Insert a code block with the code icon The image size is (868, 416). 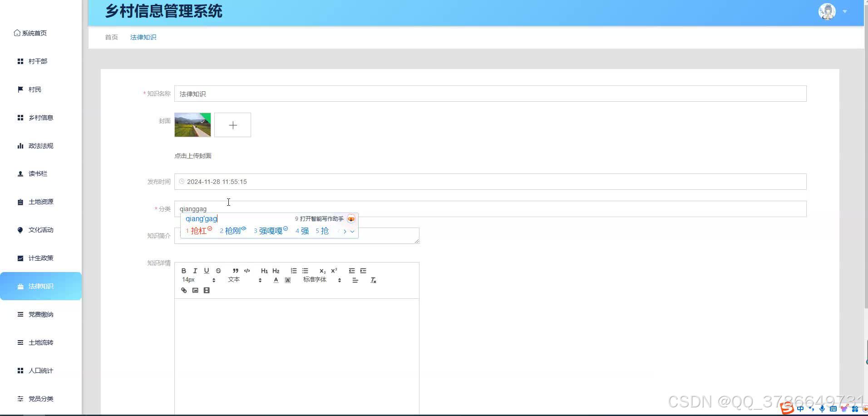(247, 271)
